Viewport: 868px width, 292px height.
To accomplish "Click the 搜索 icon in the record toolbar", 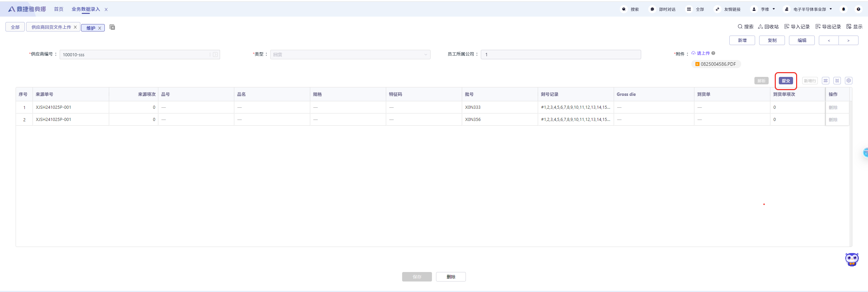I will pos(740,26).
